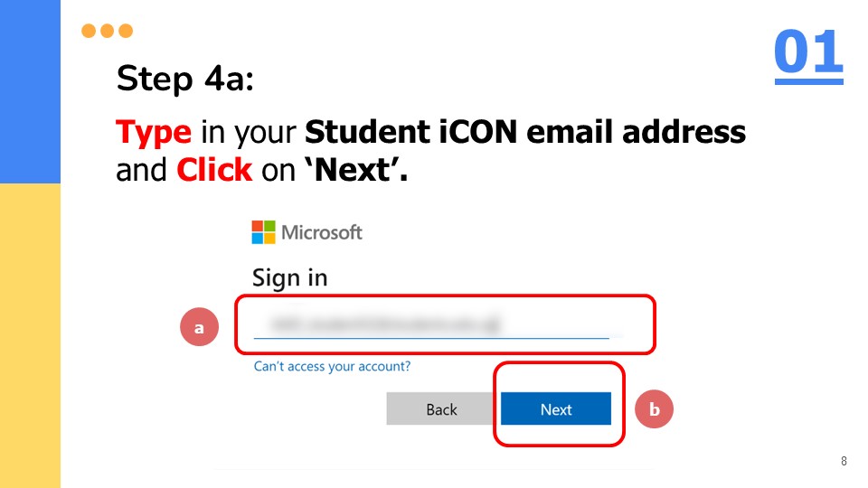Screen dimensions: 868x488
Task: Click the grey Back button
Action: tap(441, 408)
